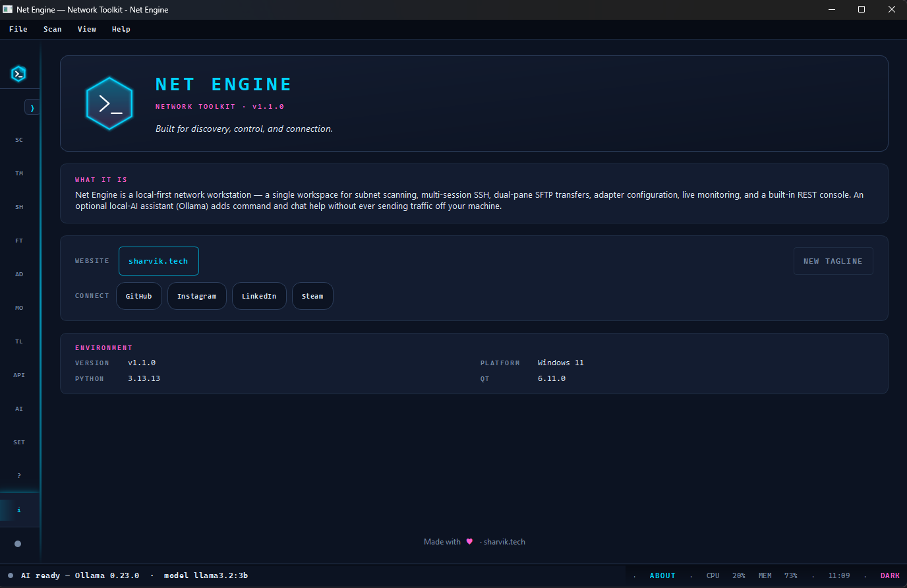Minimize the Net Engine window
Image resolution: width=907 pixels, height=588 pixels.
click(831, 9)
